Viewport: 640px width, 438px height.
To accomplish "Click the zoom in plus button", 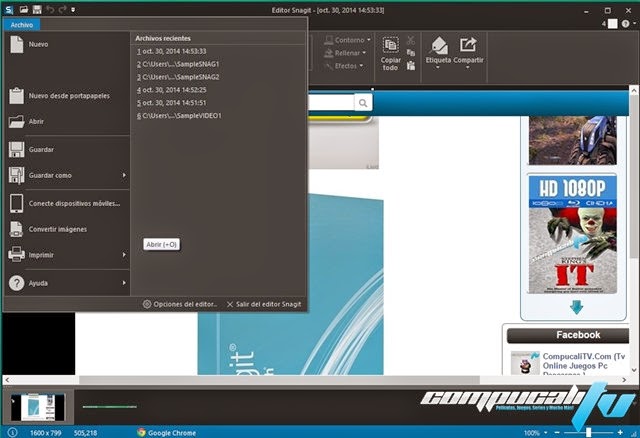I will click(x=620, y=432).
